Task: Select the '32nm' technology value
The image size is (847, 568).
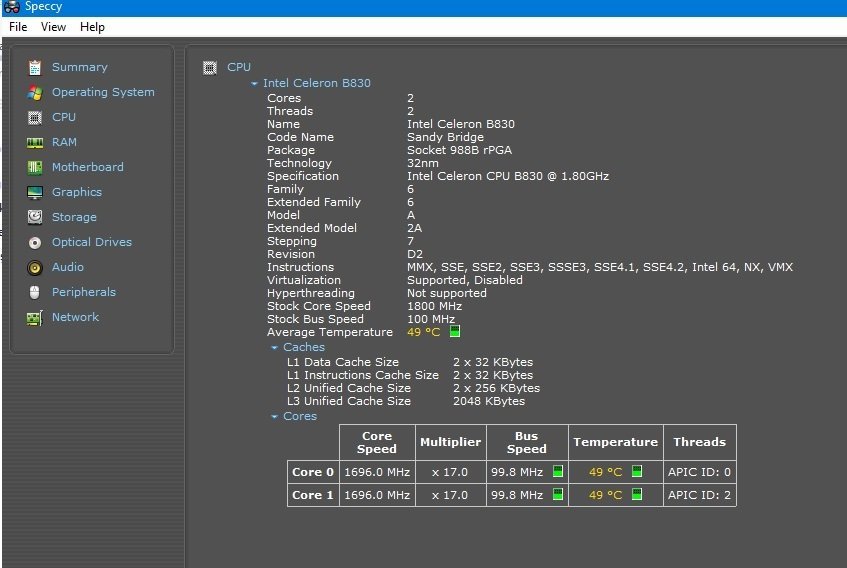Action: (x=422, y=163)
